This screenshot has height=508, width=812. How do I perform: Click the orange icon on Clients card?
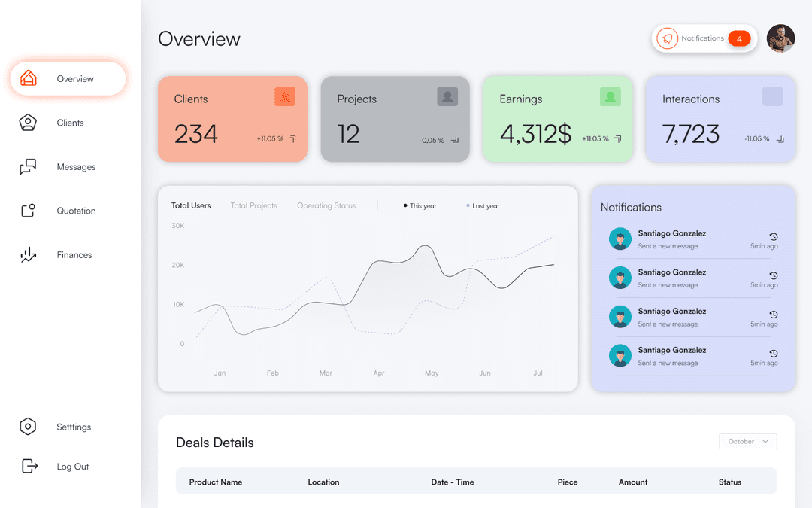click(x=285, y=96)
